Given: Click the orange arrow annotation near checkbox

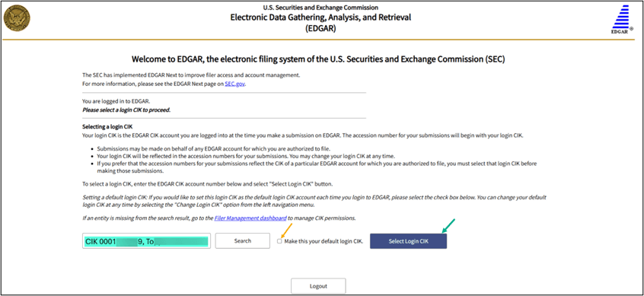Looking at the screenshot, I should click(x=287, y=231).
